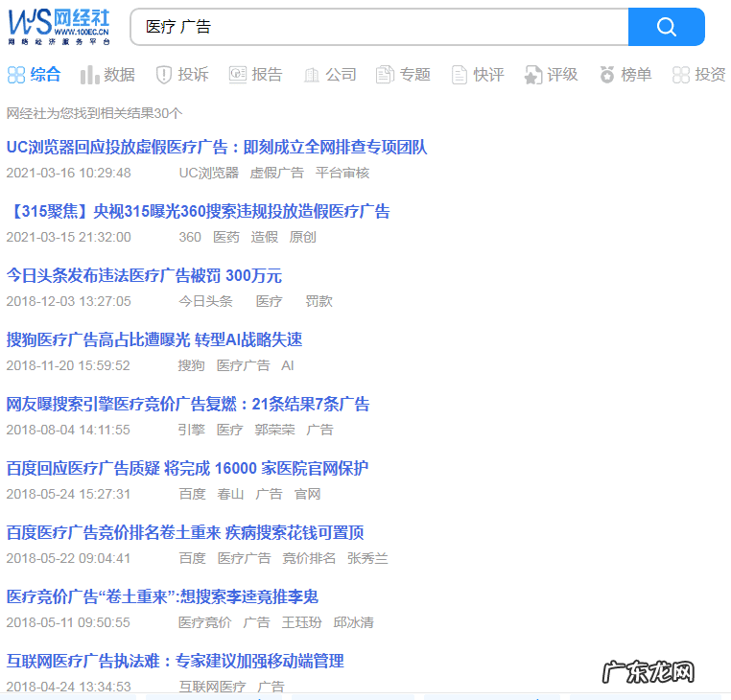Switch to the 综合 tab label
731x700 pixels.
[46, 75]
